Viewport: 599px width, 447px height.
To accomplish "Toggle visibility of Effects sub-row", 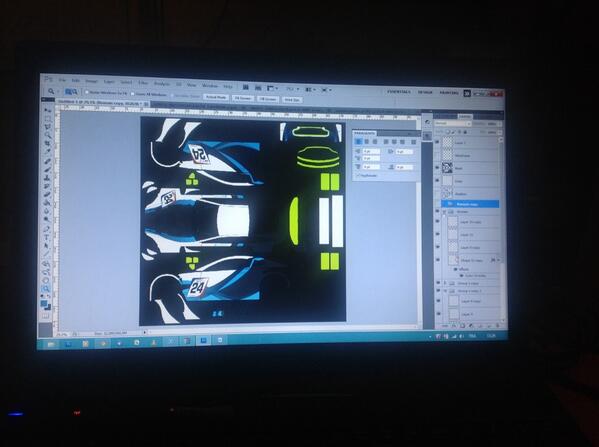I will [455, 269].
